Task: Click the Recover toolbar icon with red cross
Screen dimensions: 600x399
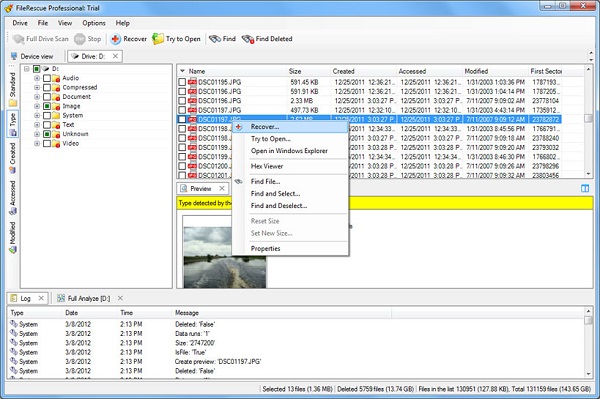Action: pyautogui.click(x=116, y=39)
